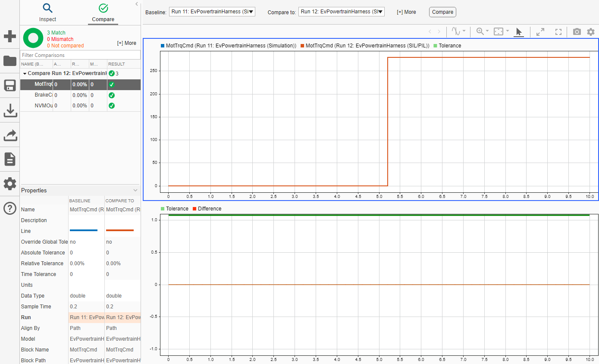Screen dimensions: 599x364
Task: Open a session using the folder icon
Action: [x=9, y=61]
